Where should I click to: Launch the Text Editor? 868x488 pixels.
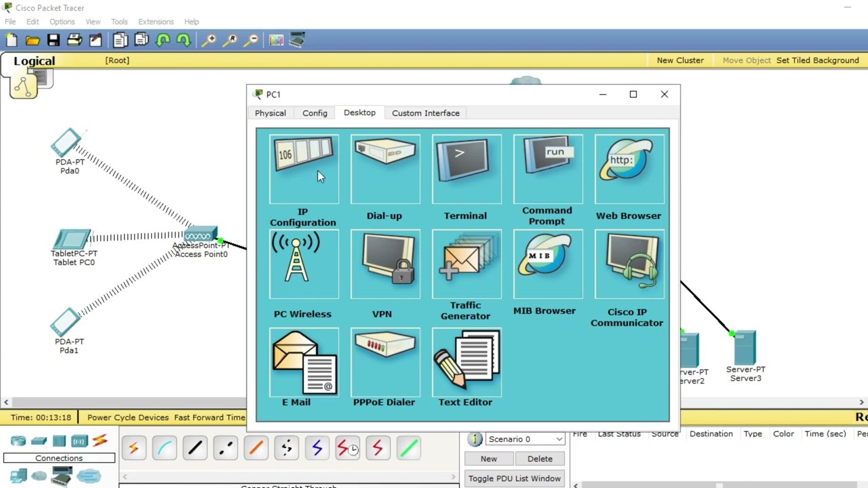click(467, 362)
